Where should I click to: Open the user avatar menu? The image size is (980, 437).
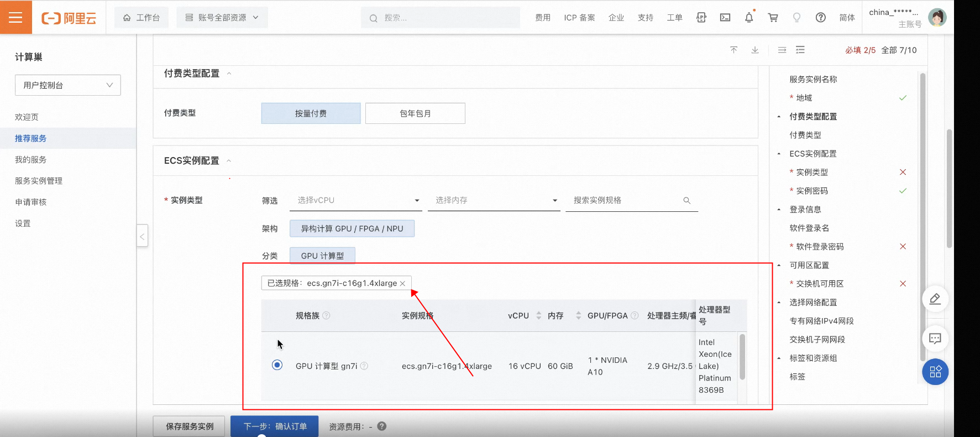click(x=937, y=17)
